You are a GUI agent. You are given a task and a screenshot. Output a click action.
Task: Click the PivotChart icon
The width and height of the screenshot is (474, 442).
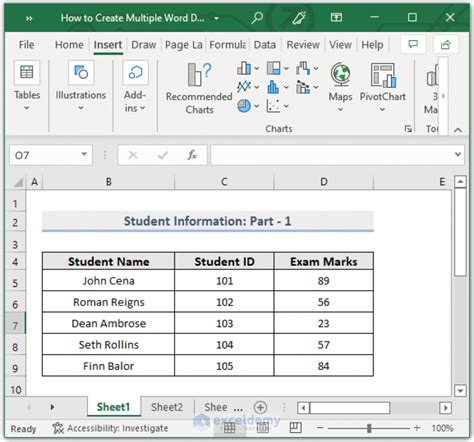[383, 75]
